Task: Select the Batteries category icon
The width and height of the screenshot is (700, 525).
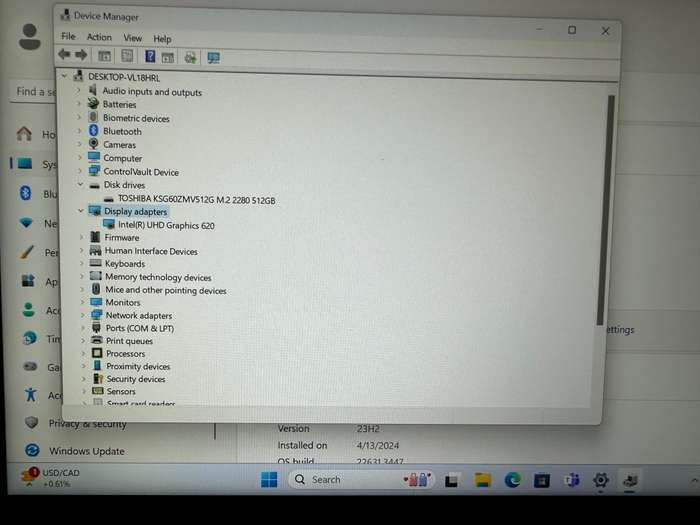Action: click(93, 104)
